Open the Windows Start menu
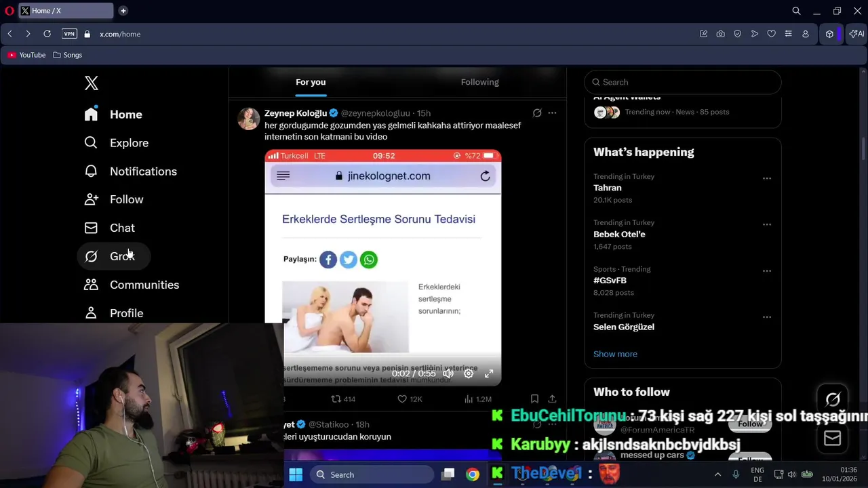 [x=296, y=474]
